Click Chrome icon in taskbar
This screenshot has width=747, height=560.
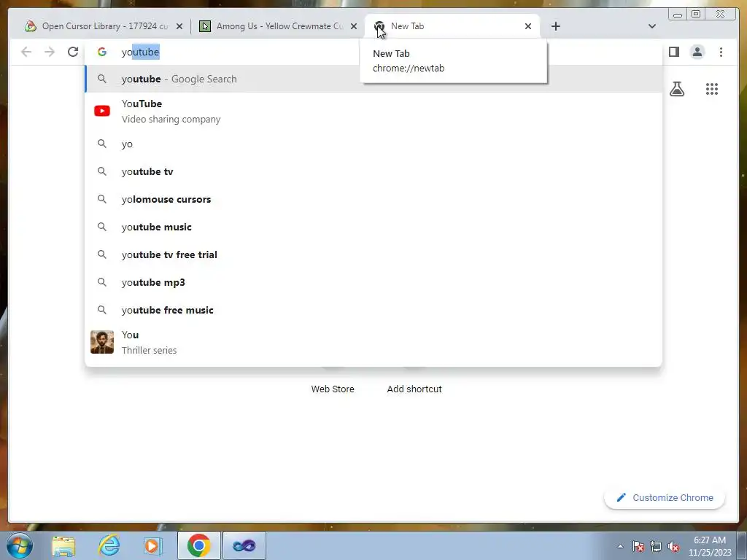(x=199, y=545)
